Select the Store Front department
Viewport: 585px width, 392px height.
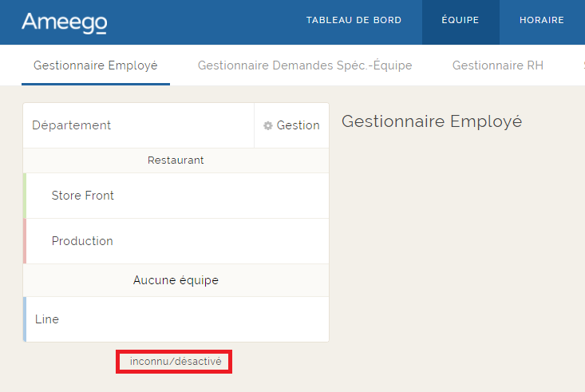coord(83,196)
